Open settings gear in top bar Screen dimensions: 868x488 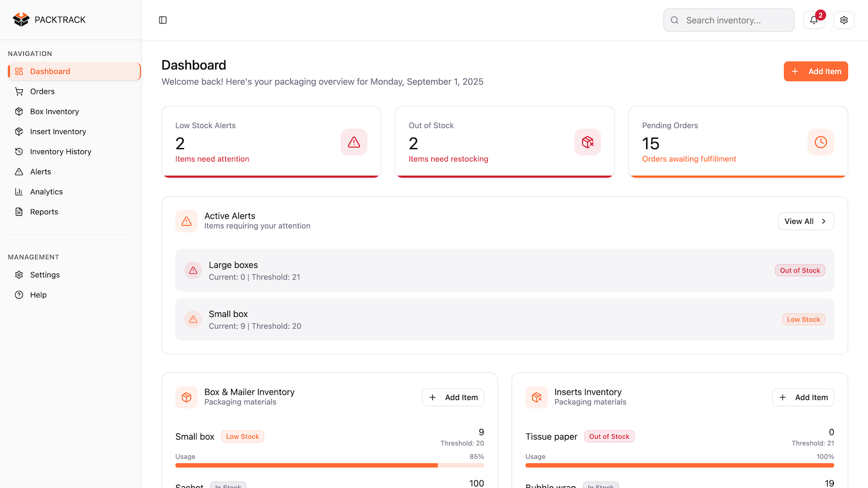point(844,20)
